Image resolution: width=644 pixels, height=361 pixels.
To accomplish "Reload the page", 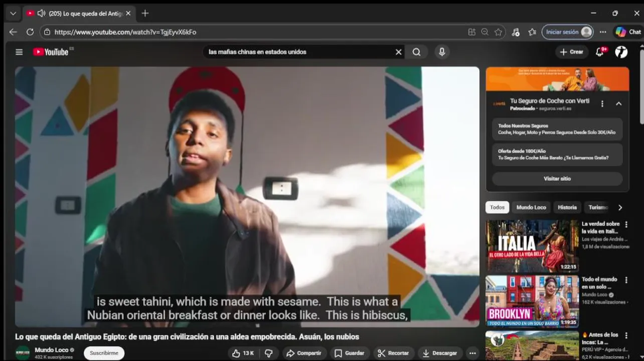I will 30,32.
